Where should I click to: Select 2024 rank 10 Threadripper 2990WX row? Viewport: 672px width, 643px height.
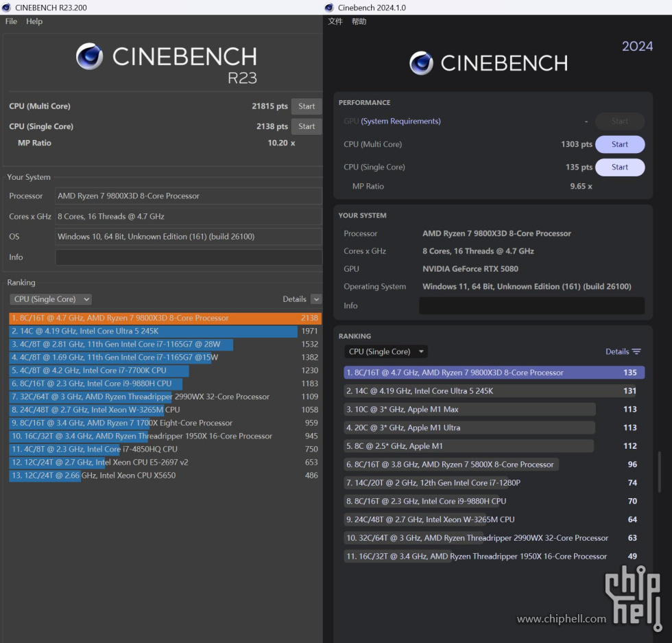[494, 538]
